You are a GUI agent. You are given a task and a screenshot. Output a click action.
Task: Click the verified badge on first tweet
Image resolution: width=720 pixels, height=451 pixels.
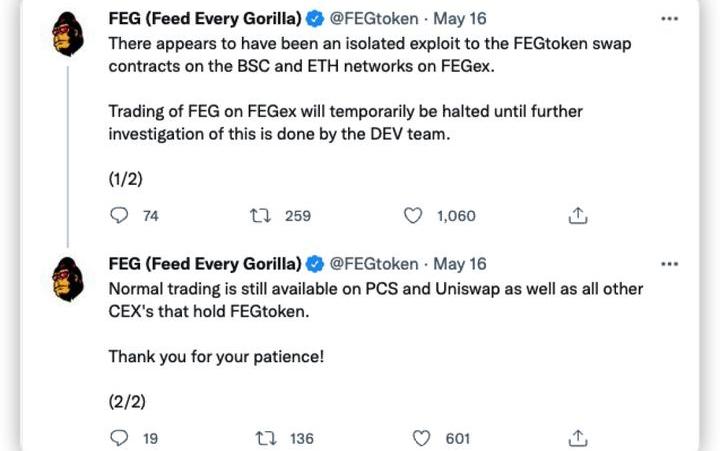(316, 20)
